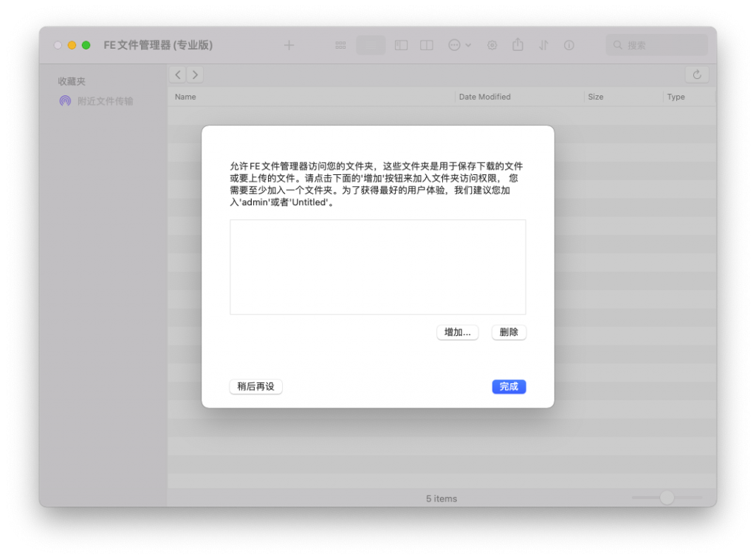Click the nearby transfer sidebar icon
This screenshot has width=756, height=559.
click(x=65, y=101)
